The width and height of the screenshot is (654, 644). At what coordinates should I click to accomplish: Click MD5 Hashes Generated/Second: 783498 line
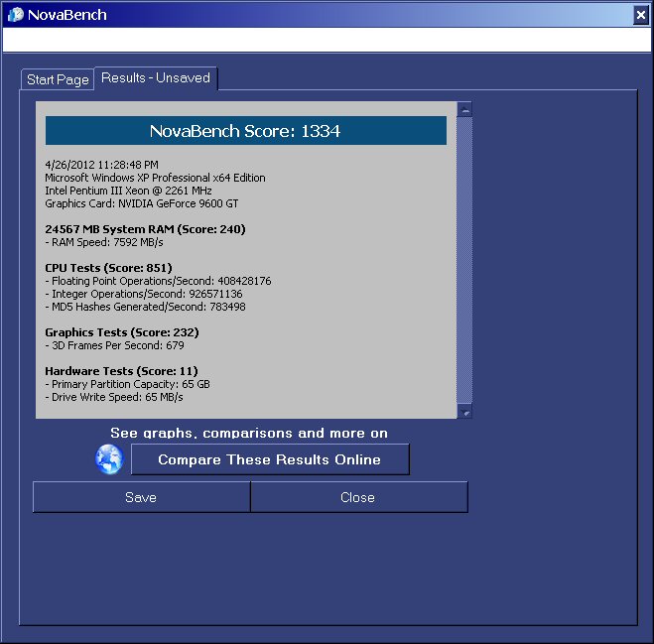tap(145, 307)
